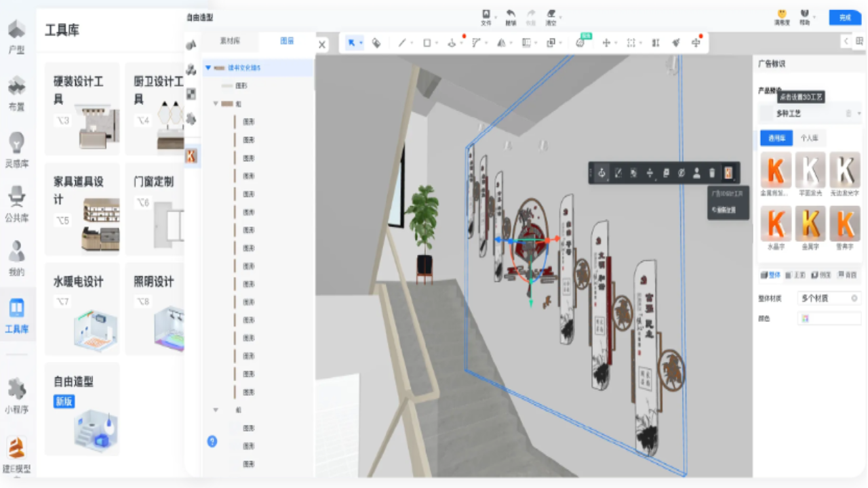The width and height of the screenshot is (868, 488).
Task: Open the 户型 section in left sidebar
Action: [x=17, y=36]
